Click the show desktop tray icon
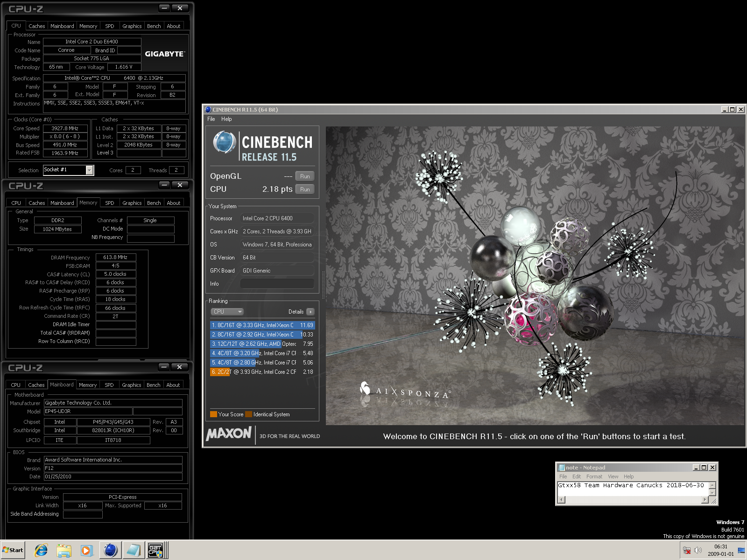Viewport: 747px width, 560px height. pyautogui.click(x=741, y=550)
